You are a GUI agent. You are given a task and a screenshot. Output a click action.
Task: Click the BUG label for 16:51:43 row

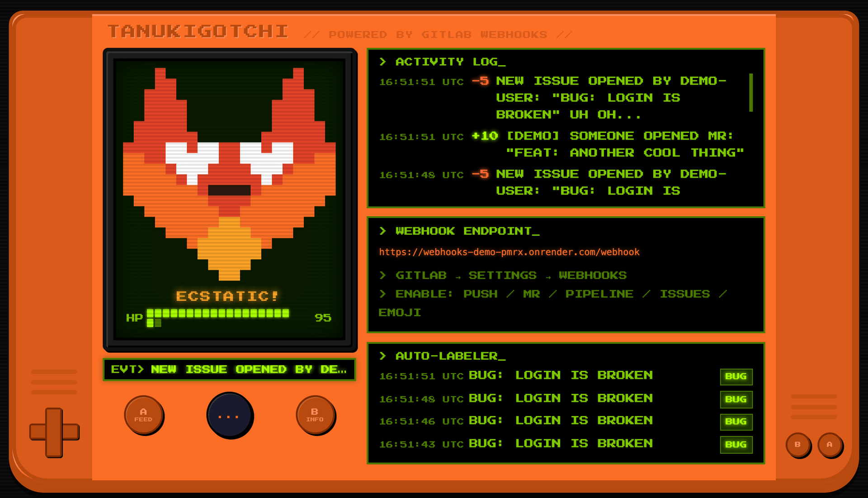click(736, 445)
